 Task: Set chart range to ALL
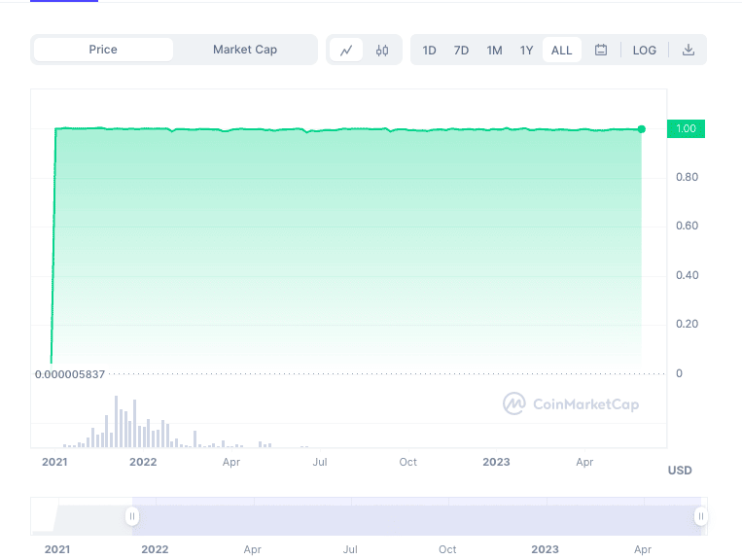562,51
